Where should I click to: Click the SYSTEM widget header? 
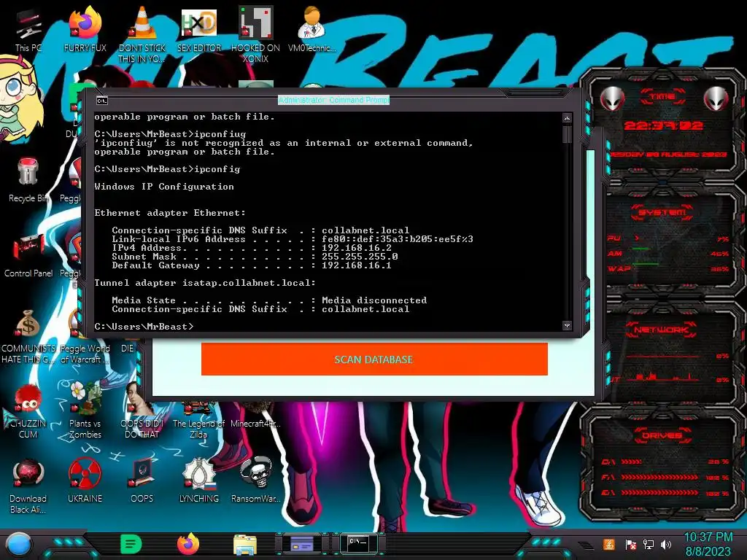[x=662, y=212]
